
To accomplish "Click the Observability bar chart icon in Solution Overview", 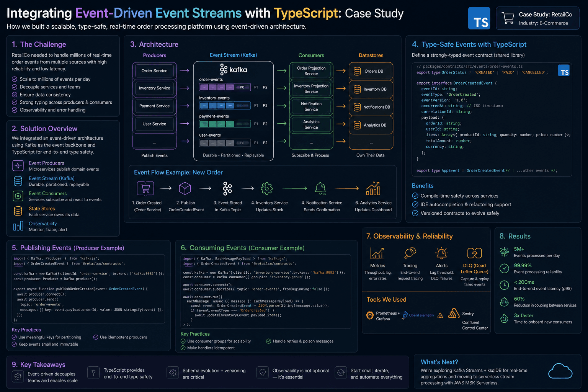I will pos(18,226).
